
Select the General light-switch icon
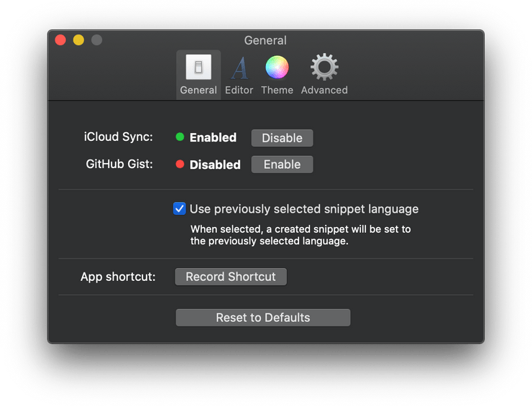(198, 67)
